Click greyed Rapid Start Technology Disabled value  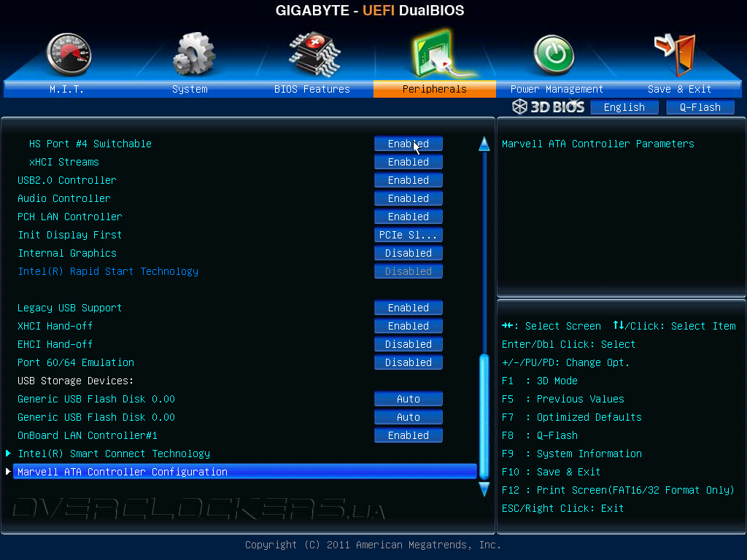409,271
